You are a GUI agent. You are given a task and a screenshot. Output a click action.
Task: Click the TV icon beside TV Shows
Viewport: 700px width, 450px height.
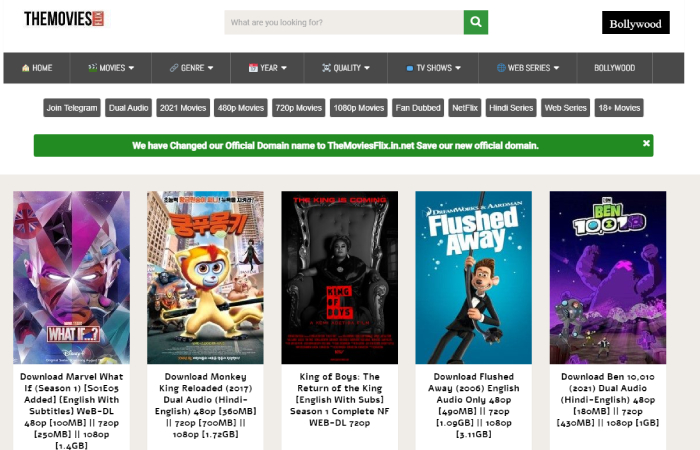(409, 68)
